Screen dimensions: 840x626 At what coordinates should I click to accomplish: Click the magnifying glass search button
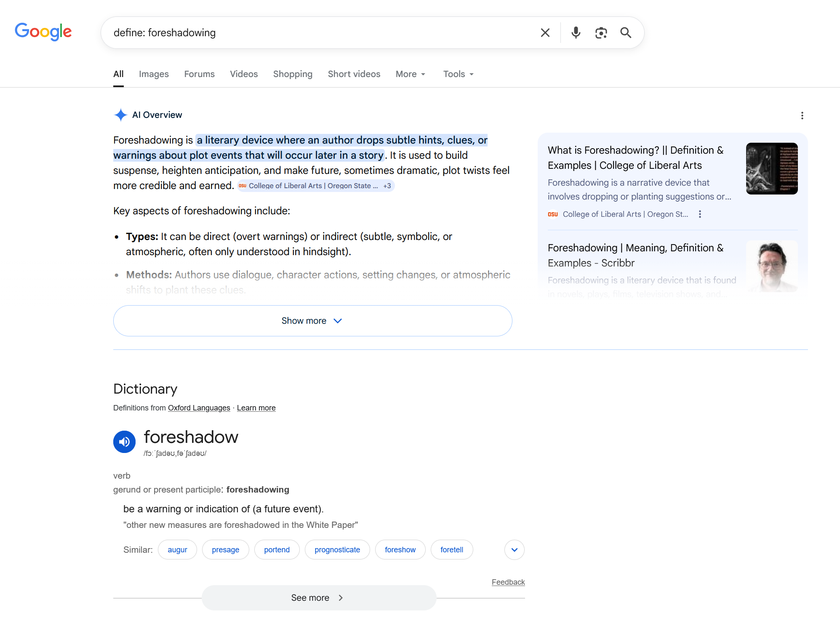[626, 33]
